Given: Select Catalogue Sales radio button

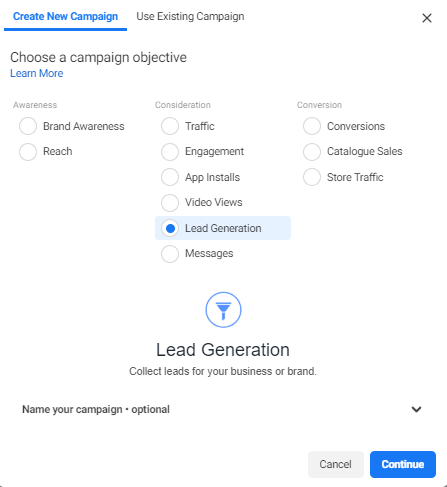Looking at the screenshot, I should [x=312, y=152].
